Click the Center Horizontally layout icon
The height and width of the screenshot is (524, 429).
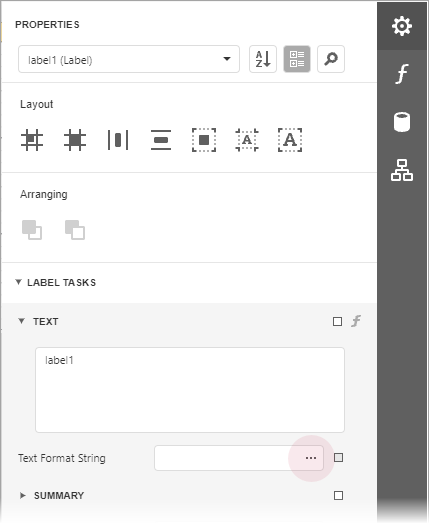[118, 140]
